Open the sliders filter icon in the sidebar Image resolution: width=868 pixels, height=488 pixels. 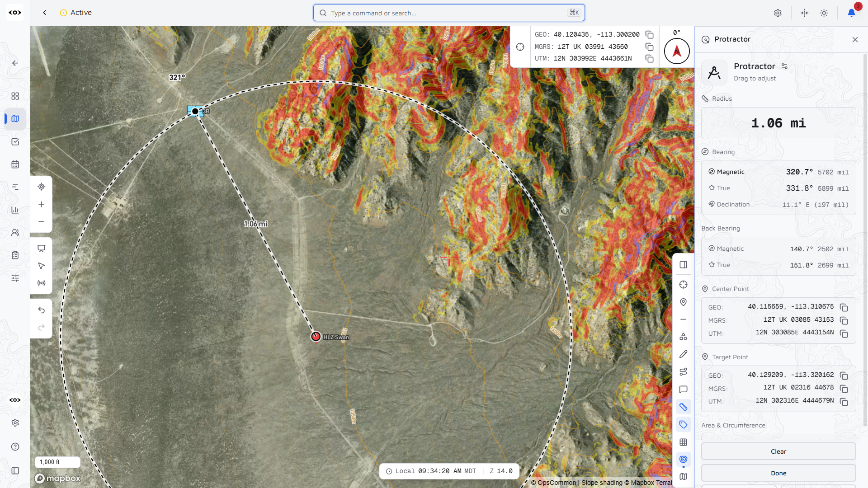click(15, 278)
